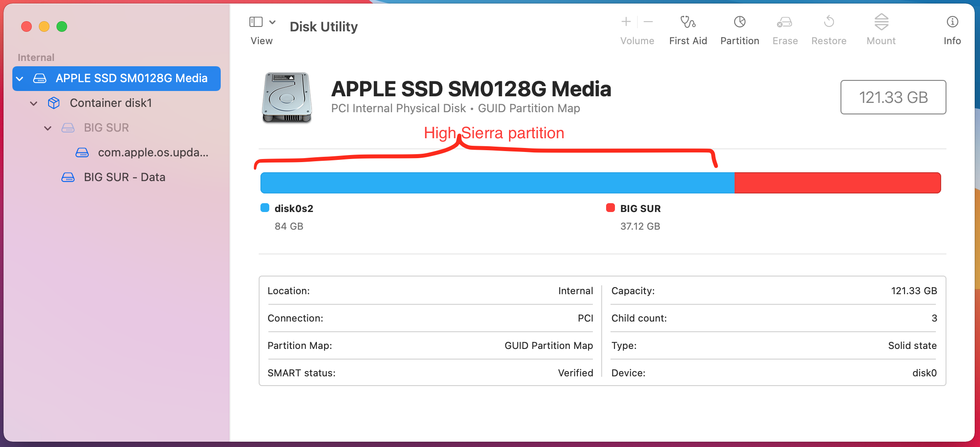Open the sidebar View options icon

[256, 22]
